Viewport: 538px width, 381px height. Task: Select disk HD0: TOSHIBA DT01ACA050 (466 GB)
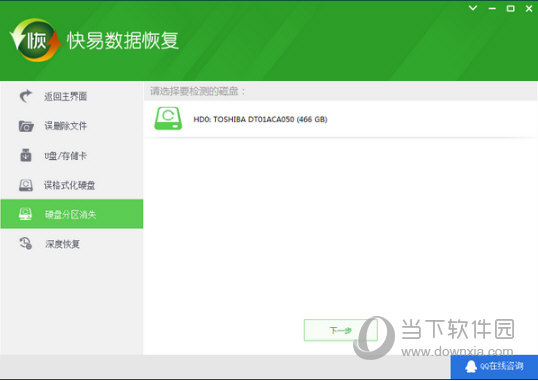340,119
